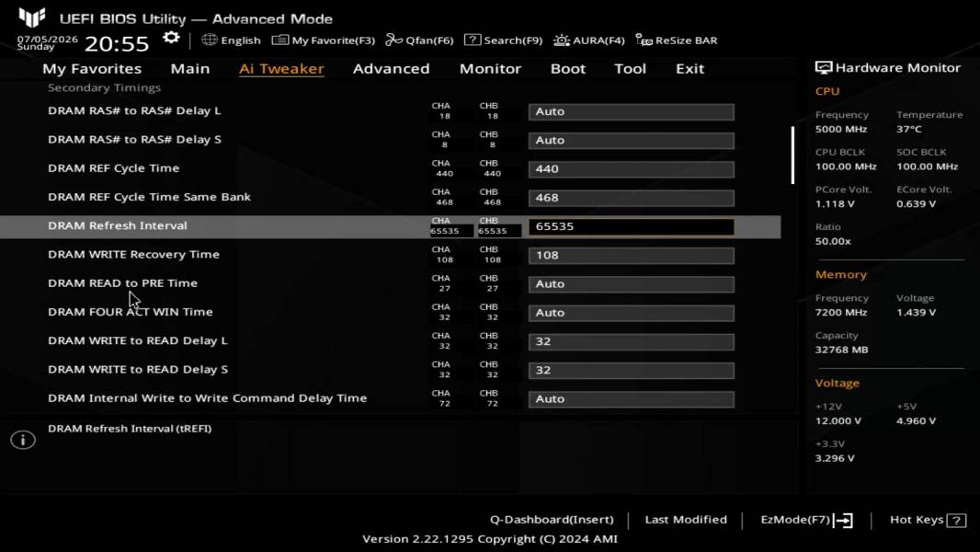Click the 07/05/2026 Sunday date
This screenshot has height=552, width=980.
click(47, 42)
